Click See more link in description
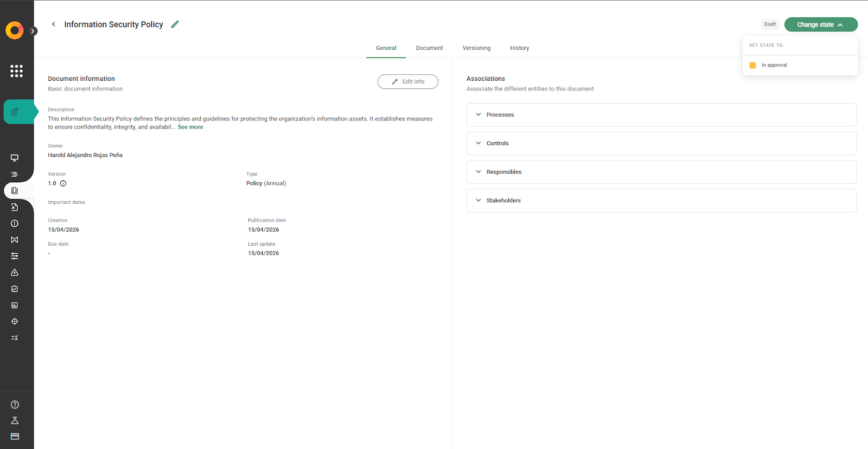868x449 pixels. [x=190, y=127]
